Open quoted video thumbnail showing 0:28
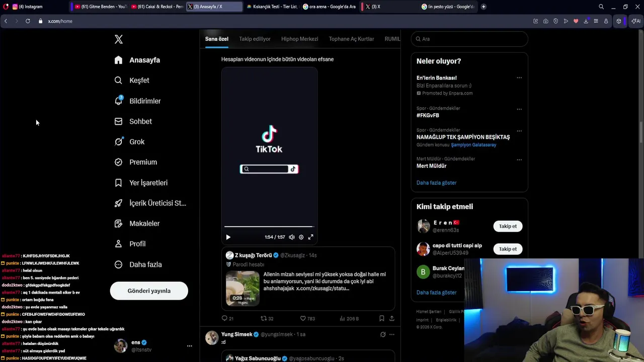This screenshot has width=644, height=362. [243, 288]
